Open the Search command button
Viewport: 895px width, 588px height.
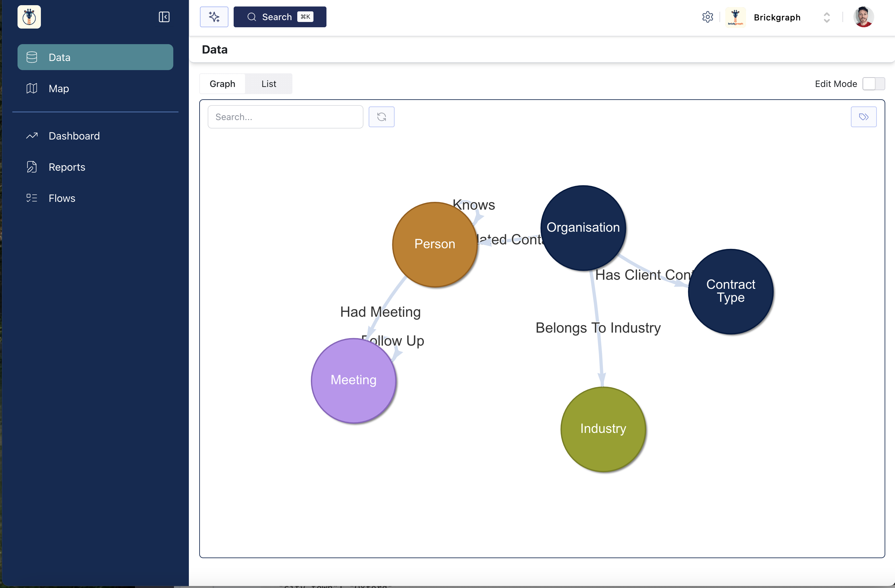point(280,17)
